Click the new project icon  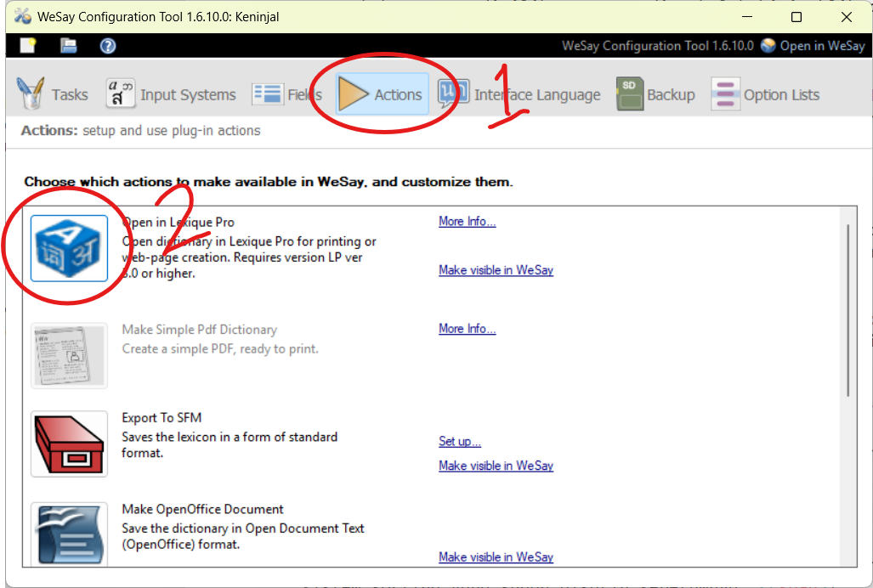(x=28, y=46)
